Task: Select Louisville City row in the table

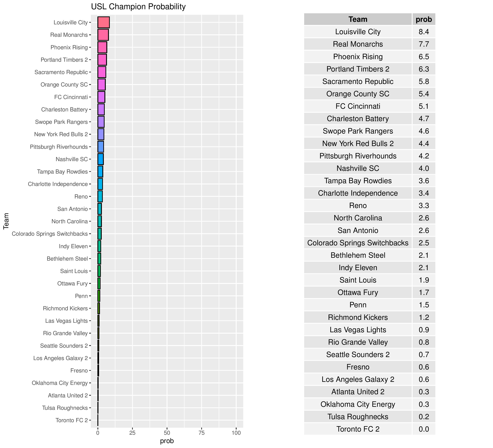Action: [x=358, y=32]
